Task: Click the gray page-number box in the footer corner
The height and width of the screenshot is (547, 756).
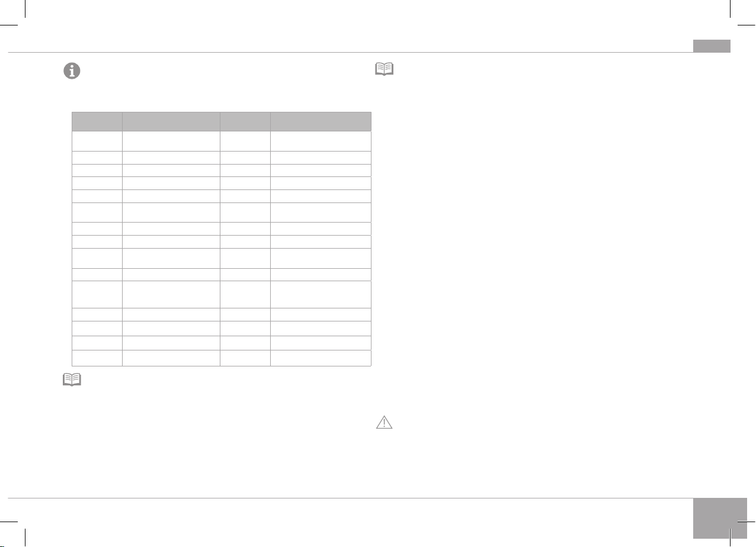Action: click(719, 518)
